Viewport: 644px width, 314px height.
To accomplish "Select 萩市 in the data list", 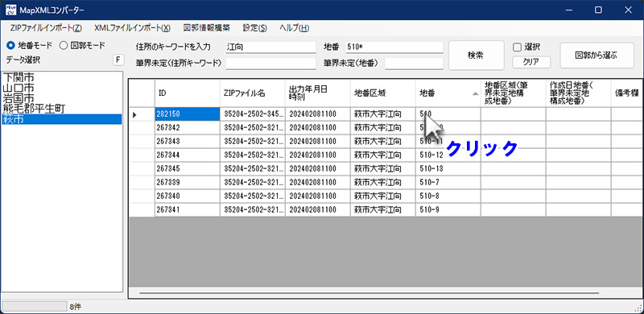I will [62, 119].
